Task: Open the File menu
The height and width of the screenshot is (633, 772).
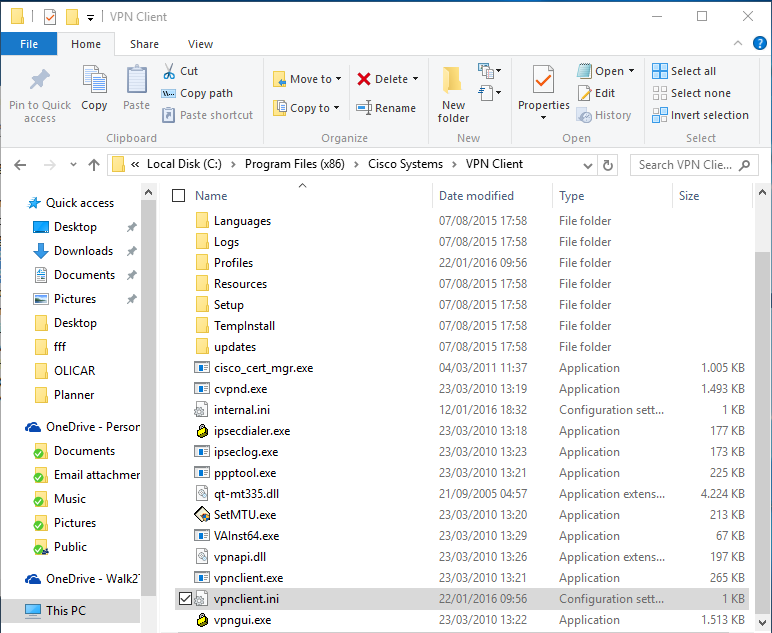Action: 29,44
